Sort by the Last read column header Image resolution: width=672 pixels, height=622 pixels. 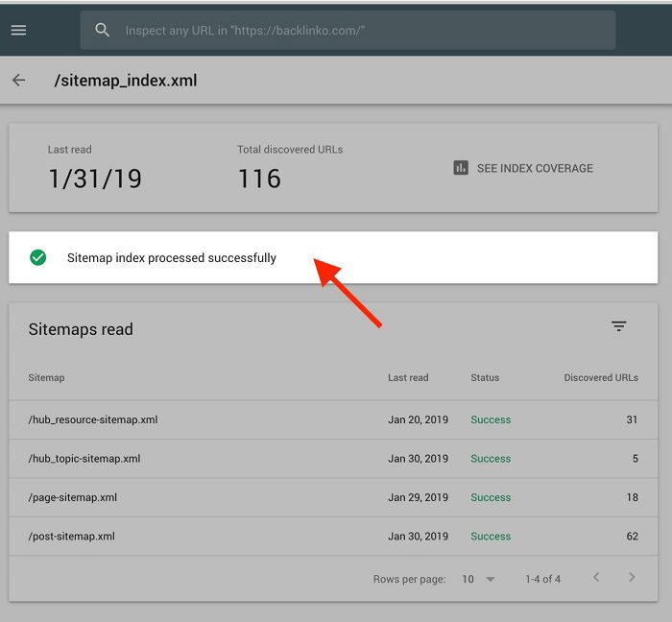408,377
